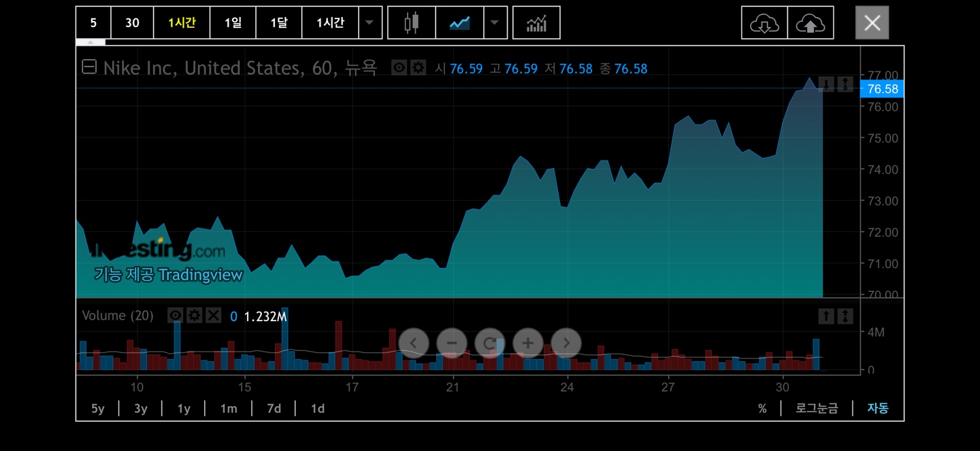Toggle the 자동 auto scale
This screenshot has height=451, width=980.
point(877,408)
